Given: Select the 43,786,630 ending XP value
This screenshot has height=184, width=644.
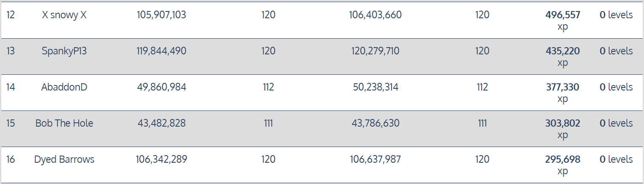Looking at the screenshot, I should [375, 123].
